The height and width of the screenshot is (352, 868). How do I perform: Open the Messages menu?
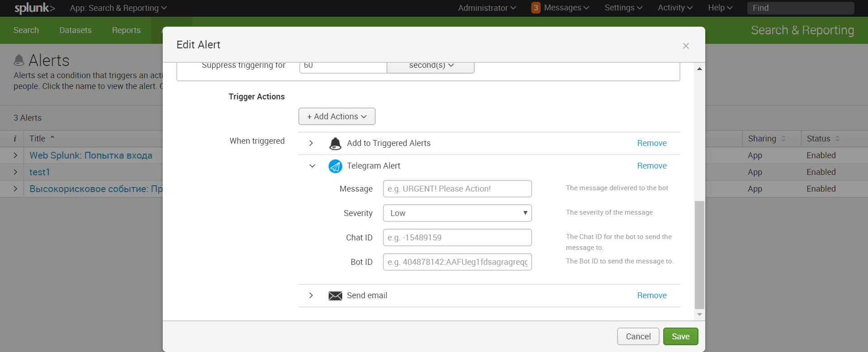click(x=566, y=8)
